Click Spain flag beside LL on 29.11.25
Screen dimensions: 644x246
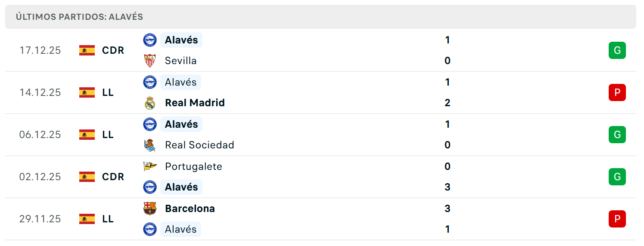click(87, 219)
